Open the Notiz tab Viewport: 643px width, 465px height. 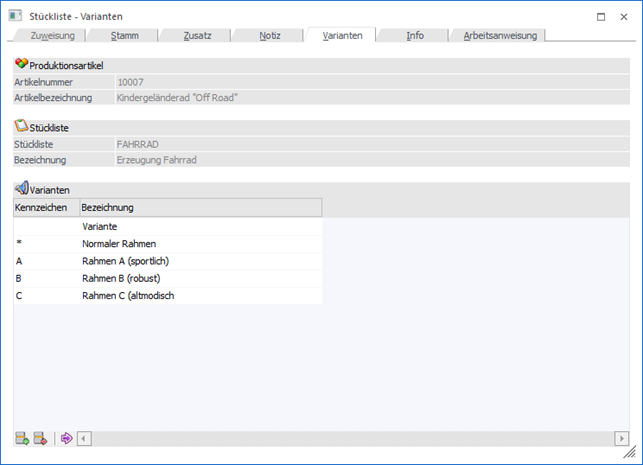click(x=269, y=35)
